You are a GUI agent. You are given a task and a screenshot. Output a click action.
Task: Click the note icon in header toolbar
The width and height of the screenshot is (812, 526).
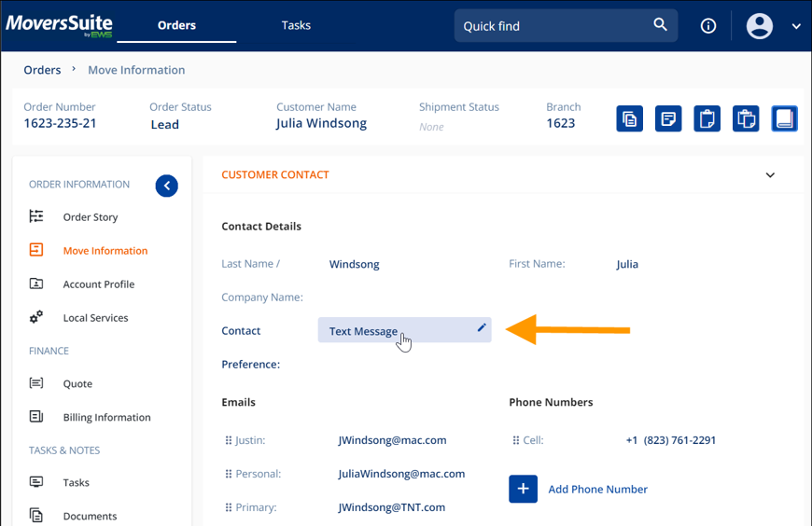coord(668,118)
